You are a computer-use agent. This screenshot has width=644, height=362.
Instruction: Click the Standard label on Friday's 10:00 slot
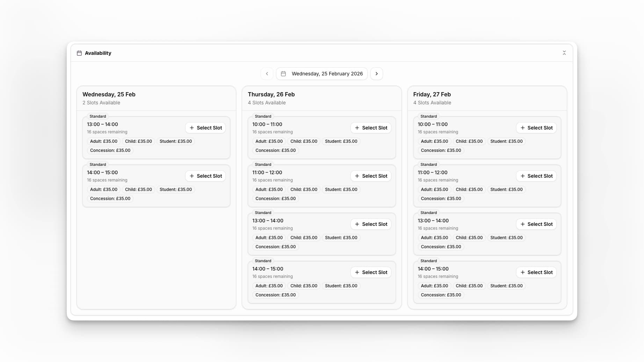point(428,116)
